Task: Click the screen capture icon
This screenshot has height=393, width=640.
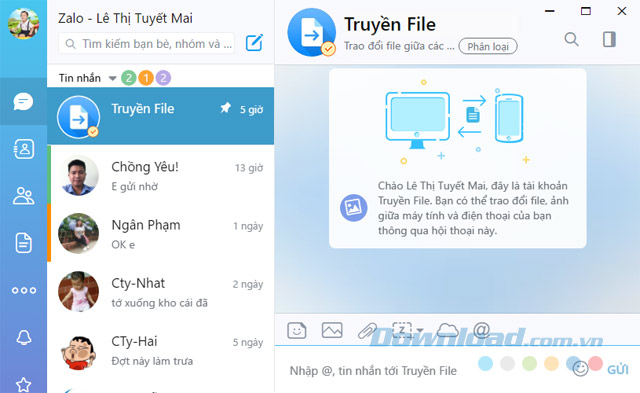Action: pos(402,330)
